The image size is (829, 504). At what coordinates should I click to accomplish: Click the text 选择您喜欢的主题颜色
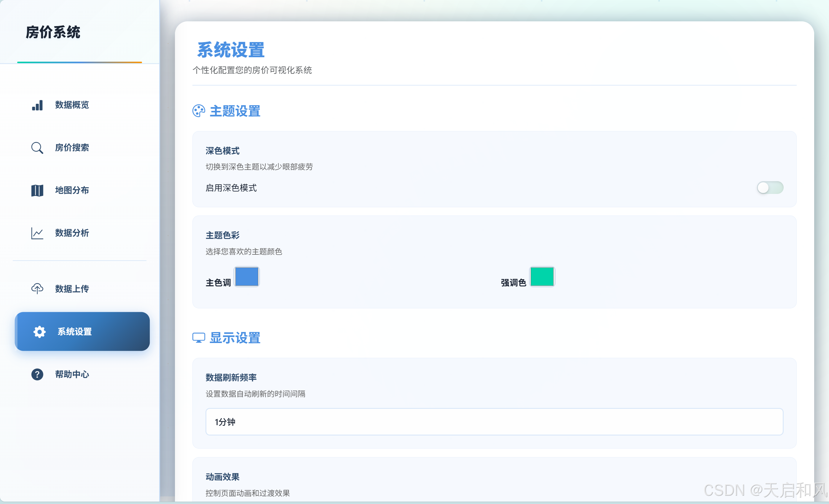[x=244, y=252]
